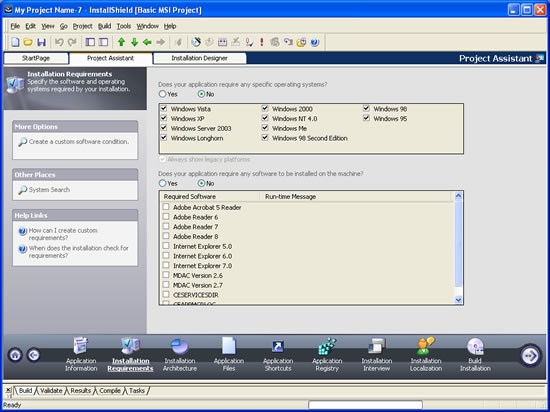Check MDAC Version 2.7 checkbox
Viewport: 550px width, 412px height.
click(x=166, y=285)
